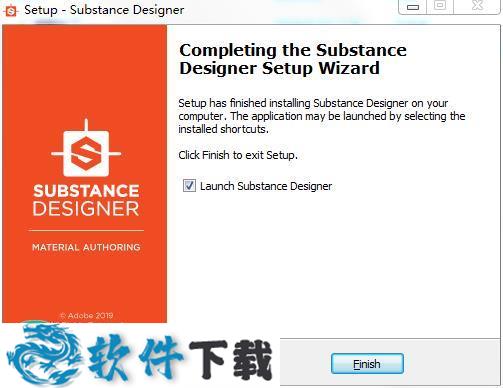Click the "Completing the Substance Designer Setup Wizard" heading
The height and width of the screenshot is (388, 503).
click(293, 59)
